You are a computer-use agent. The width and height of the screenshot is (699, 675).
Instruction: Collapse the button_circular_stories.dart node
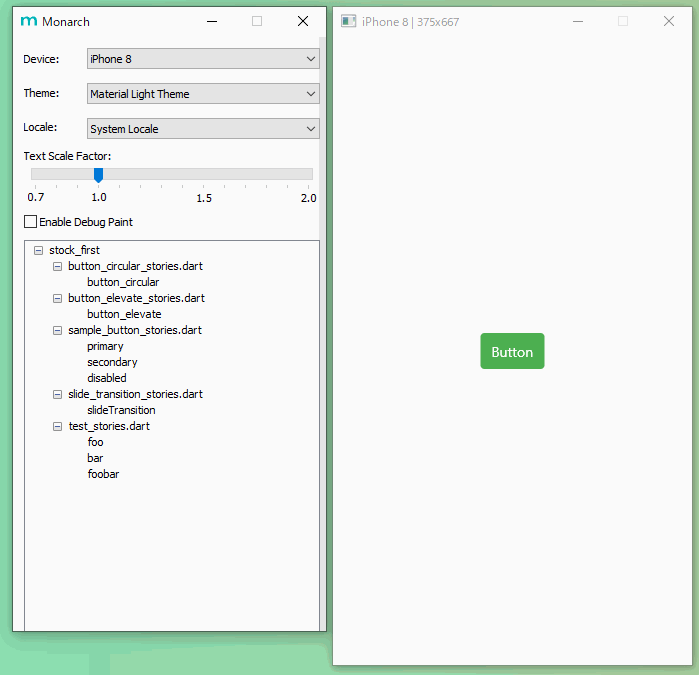pyautogui.click(x=58, y=267)
